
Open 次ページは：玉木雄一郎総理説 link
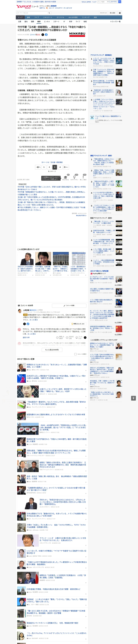[52, 162]
